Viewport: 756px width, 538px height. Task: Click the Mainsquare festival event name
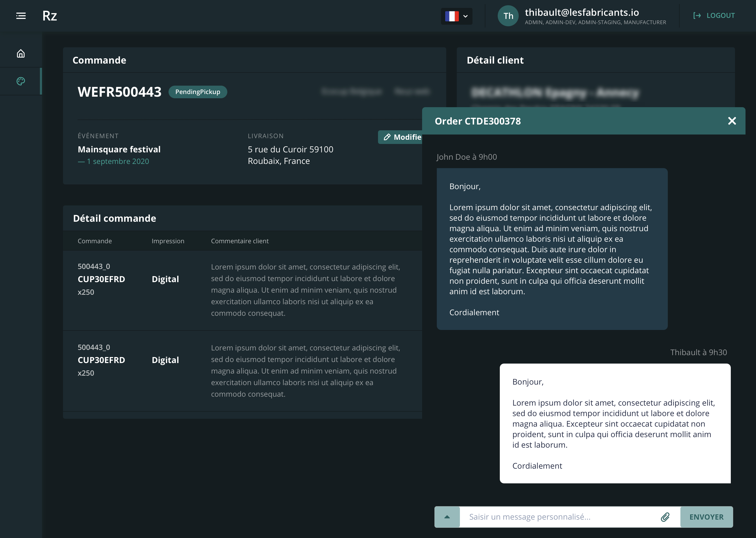coord(119,149)
